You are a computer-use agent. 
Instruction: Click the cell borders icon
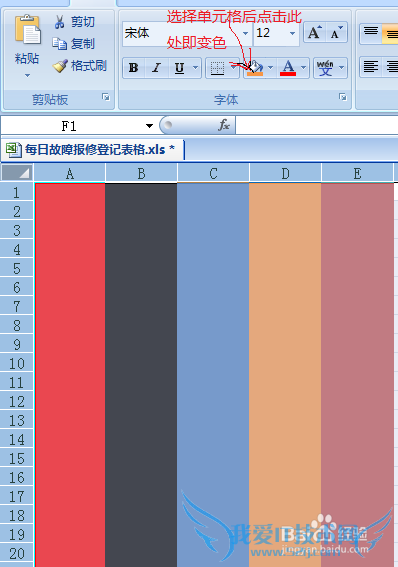217,68
